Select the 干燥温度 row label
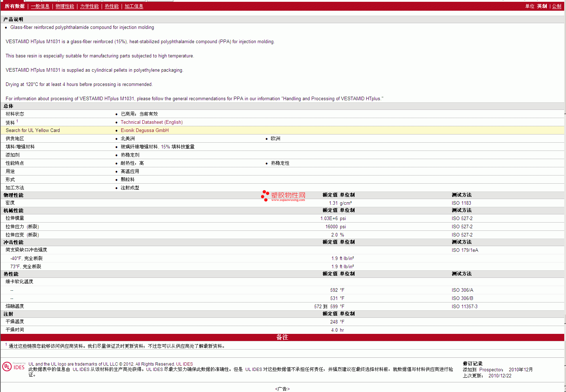 coord(15,322)
